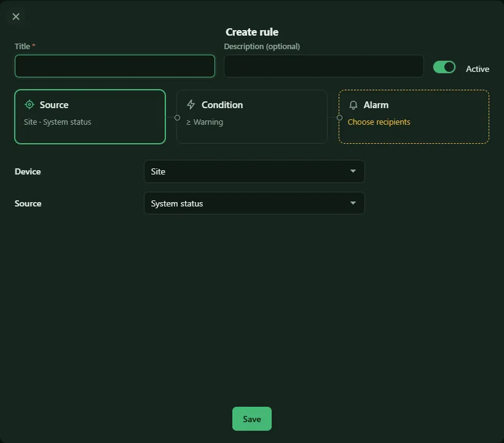
Task: Save the new rule
Action: [x=252, y=419]
